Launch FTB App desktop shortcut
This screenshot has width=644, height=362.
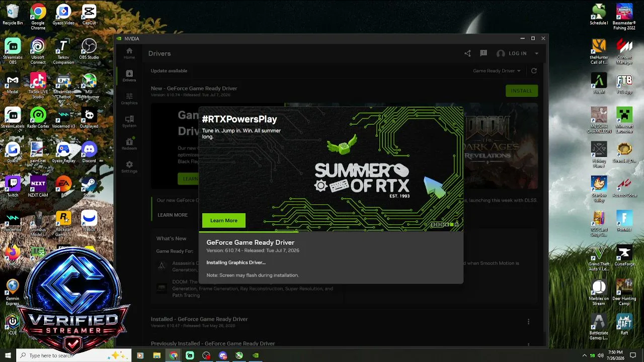pyautogui.click(x=624, y=83)
